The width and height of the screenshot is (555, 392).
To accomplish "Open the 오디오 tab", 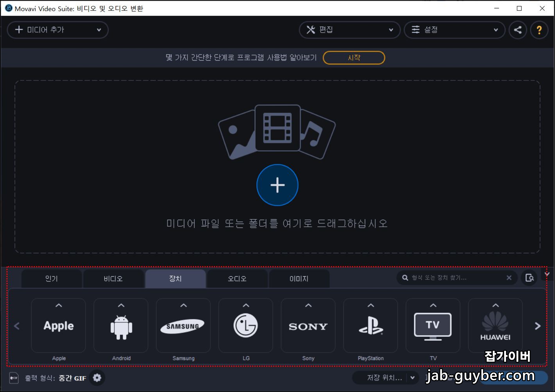I will pyautogui.click(x=237, y=279).
